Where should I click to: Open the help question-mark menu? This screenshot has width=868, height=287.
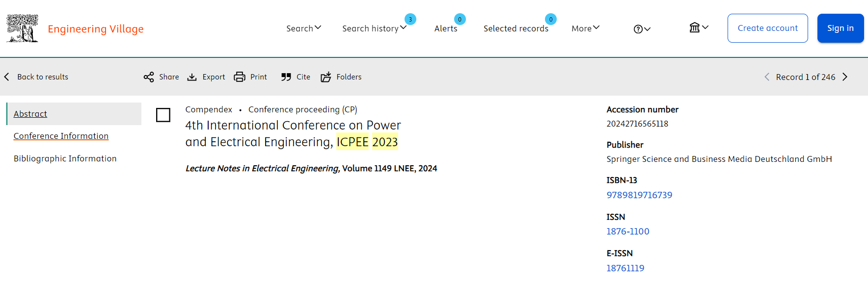click(642, 29)
